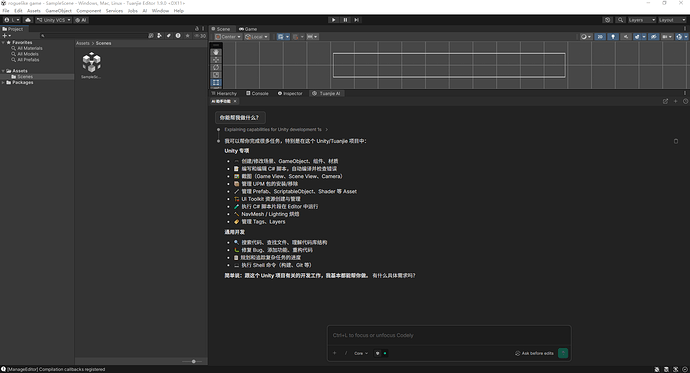Viewport: 690px width, 373px height.
Task: Open the global Search icon
Action: point(620,20)
